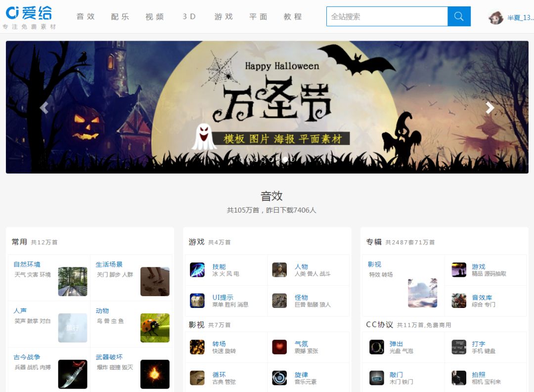
Task: Click the Halloween 万圣节 banner image
Action: point(267,107)
